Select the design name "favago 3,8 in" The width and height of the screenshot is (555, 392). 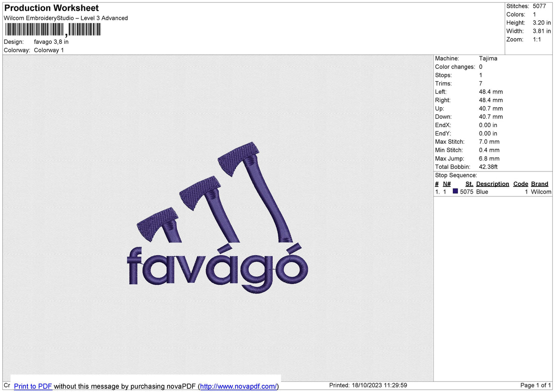[51, 42]
